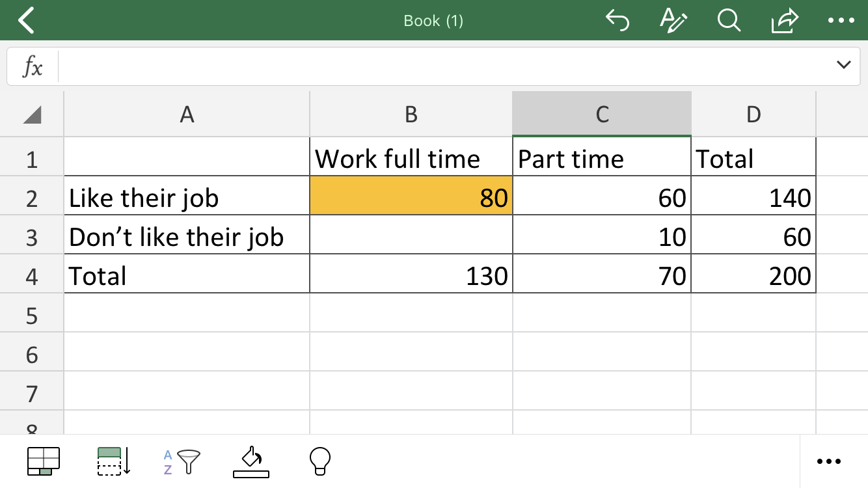
Task: Select column B header
Action: (x=411, y=115)
